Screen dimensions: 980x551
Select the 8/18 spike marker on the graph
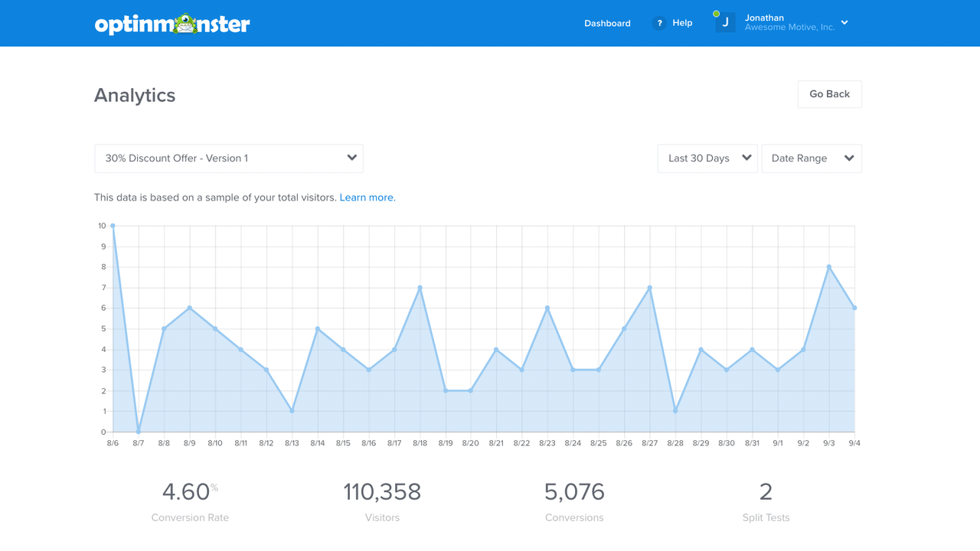point(420,287)
